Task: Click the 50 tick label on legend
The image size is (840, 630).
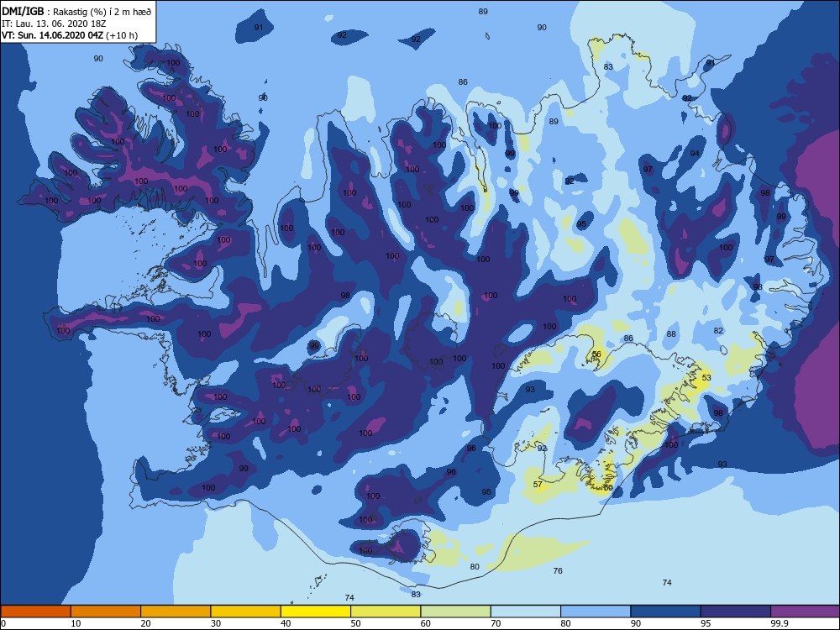Action: coord(355,623)
